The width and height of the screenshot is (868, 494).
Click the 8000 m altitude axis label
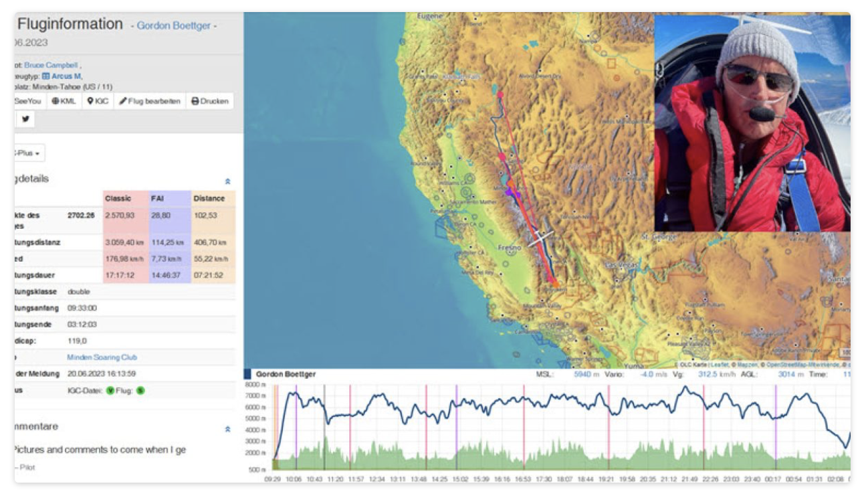coord(256,385)
